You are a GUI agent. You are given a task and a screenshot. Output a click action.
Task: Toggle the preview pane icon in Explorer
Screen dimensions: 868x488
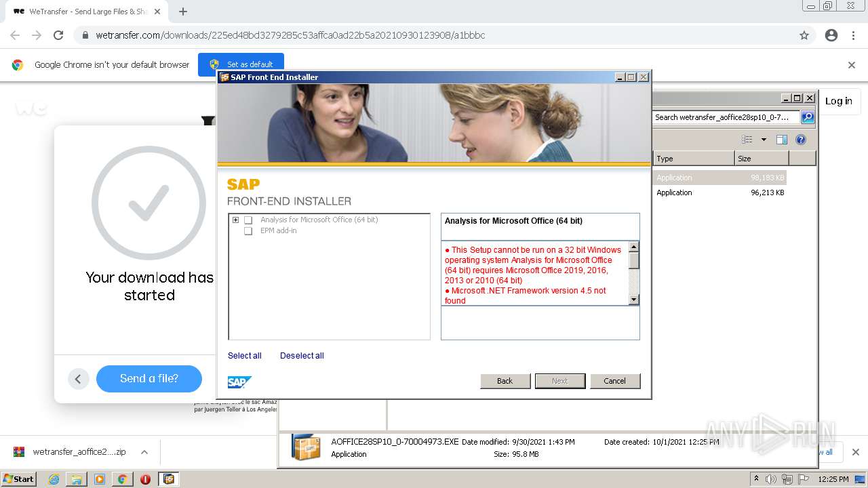(x=782, y=140)
